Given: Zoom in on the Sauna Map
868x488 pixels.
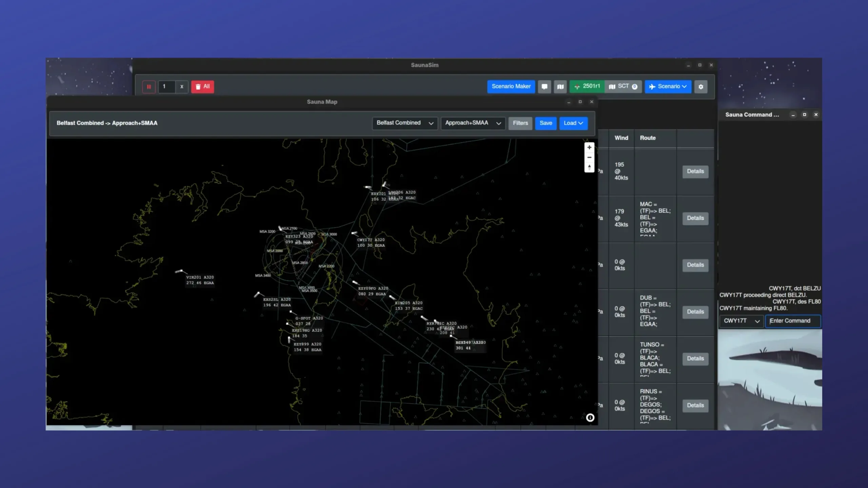Looking at the screenshot, I should 589,147.
